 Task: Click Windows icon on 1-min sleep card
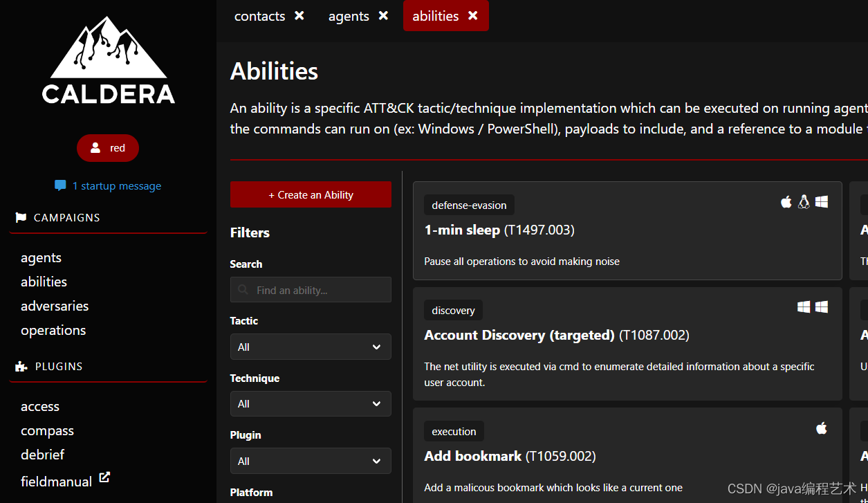tap(822, 202)
